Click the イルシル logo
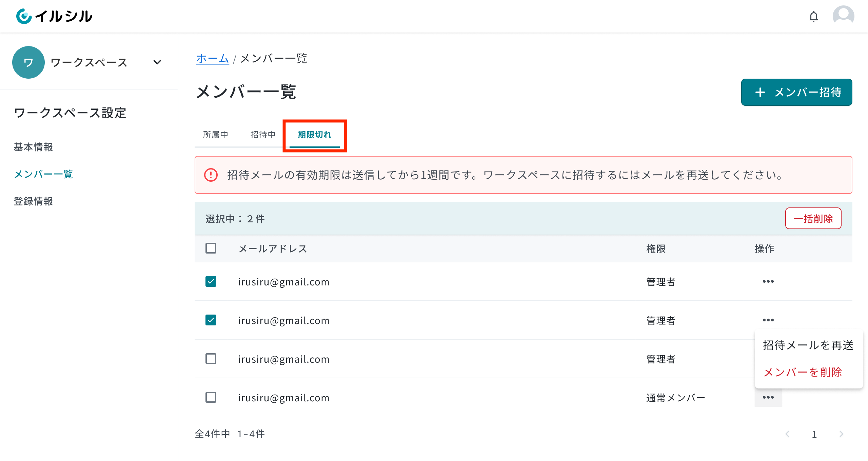Image resolution: width=868 pixels, height=461 pixels. 54,16
